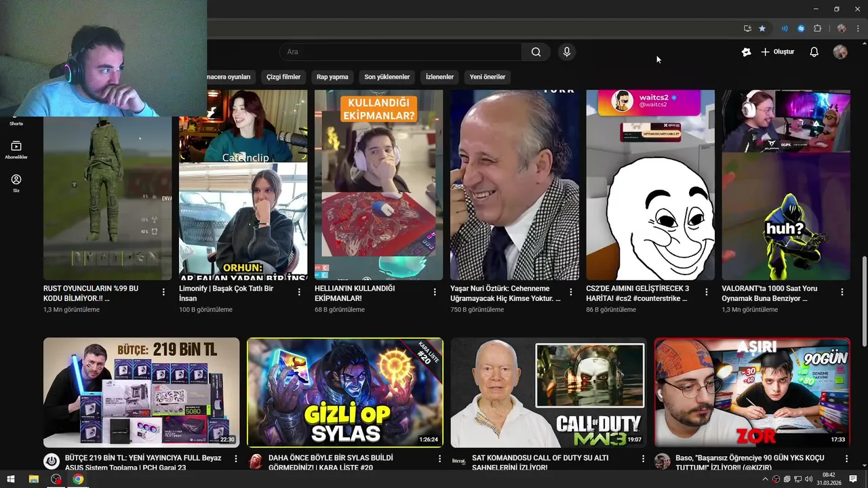Play the VALORANT huh? short thumbnail

point(786,185)
